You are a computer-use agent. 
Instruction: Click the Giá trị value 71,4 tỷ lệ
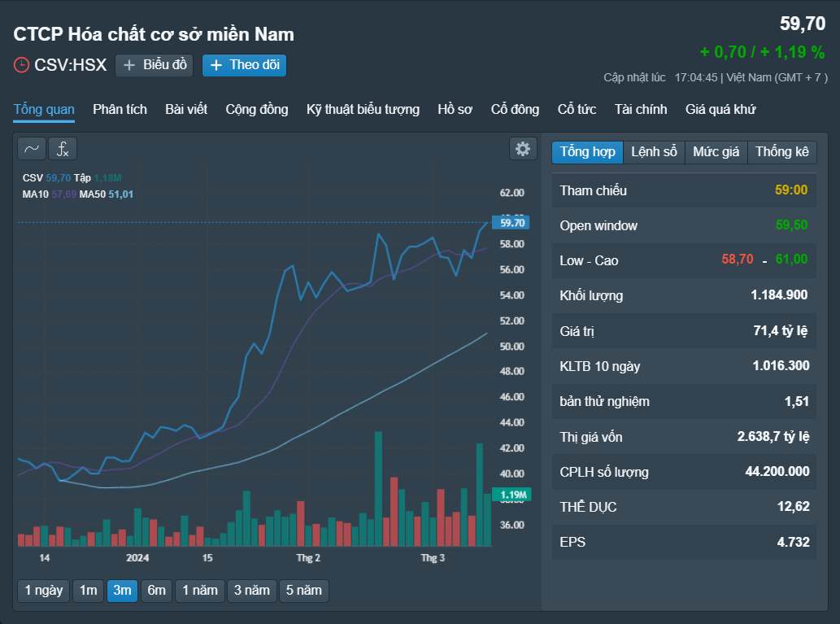781,331
